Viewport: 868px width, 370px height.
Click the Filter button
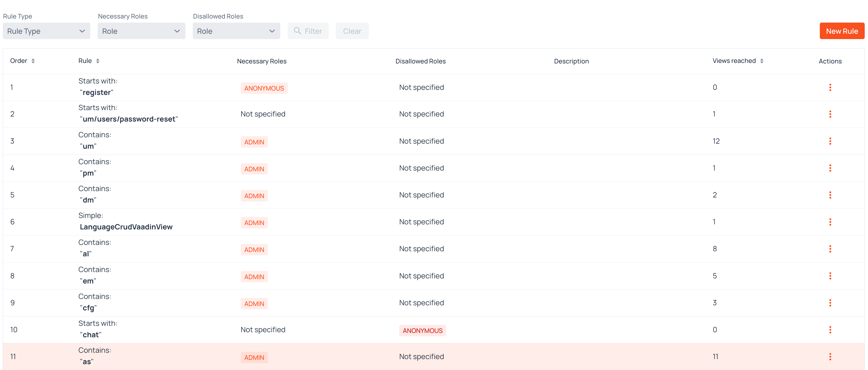coord(308,31)
